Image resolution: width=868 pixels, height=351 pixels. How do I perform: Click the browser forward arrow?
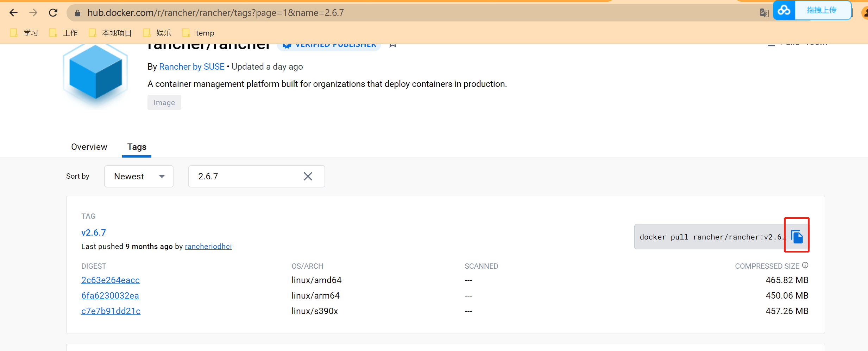(x=33, y=13)
